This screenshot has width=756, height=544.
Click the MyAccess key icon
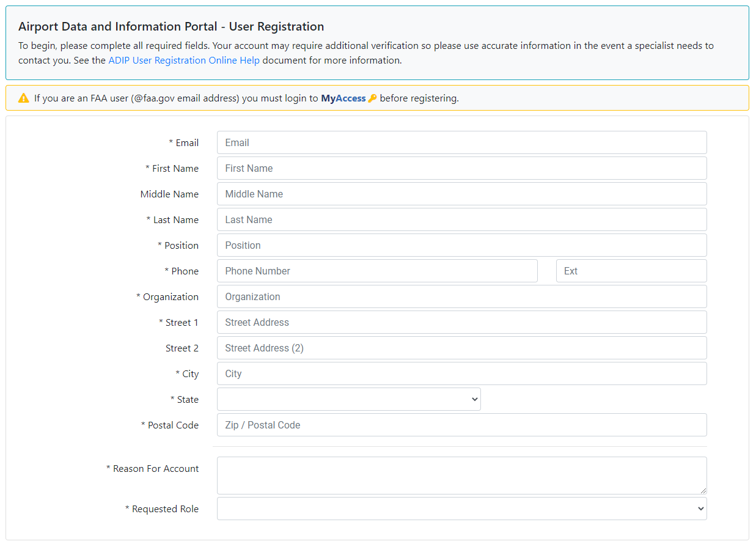click(372, 98)
